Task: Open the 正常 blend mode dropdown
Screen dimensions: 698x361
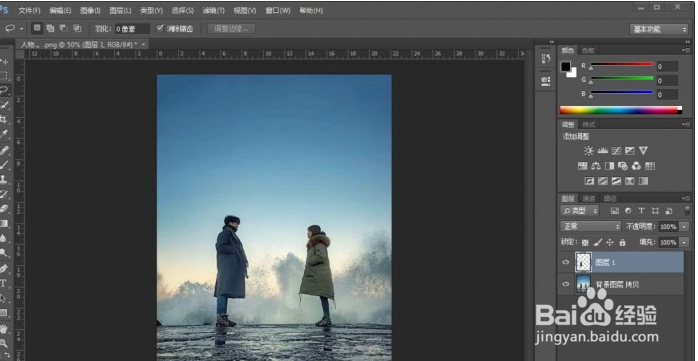Action: coord(590,227)
